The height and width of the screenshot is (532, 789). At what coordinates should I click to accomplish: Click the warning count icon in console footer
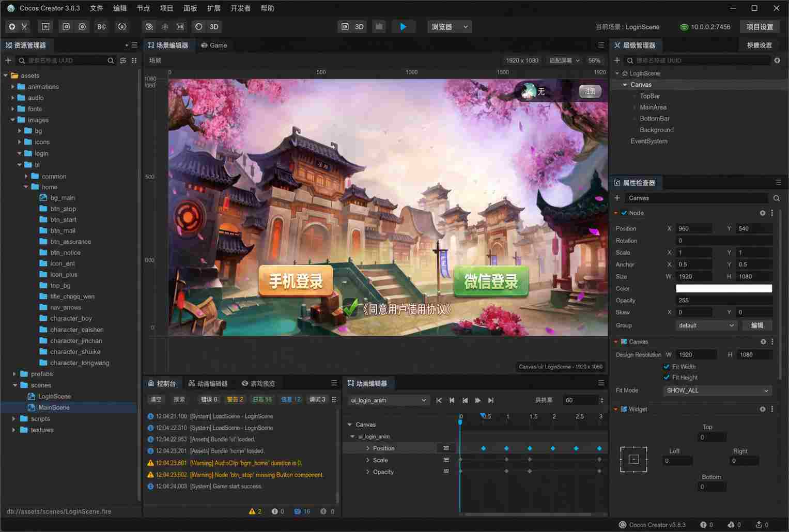pyautogui.click(x=252, y=511)
